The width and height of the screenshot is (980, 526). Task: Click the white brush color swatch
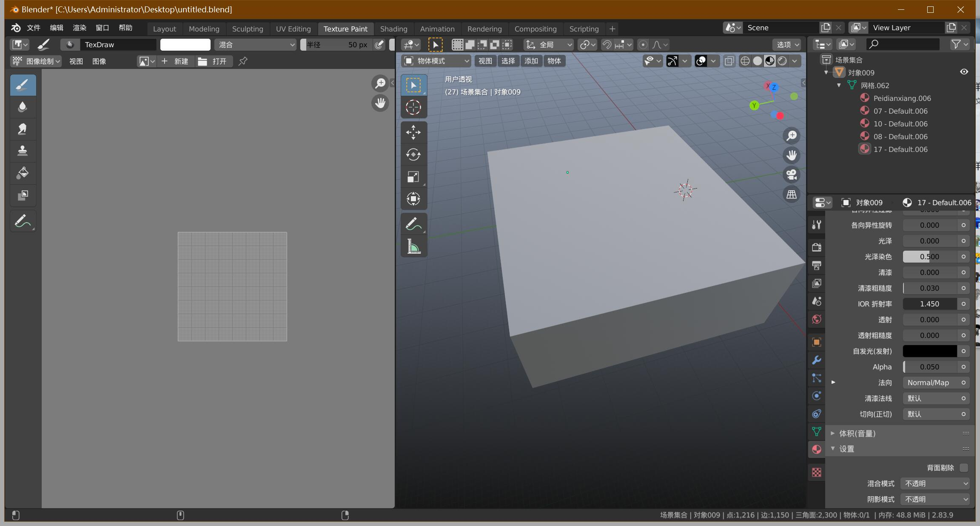coord(185,45)
